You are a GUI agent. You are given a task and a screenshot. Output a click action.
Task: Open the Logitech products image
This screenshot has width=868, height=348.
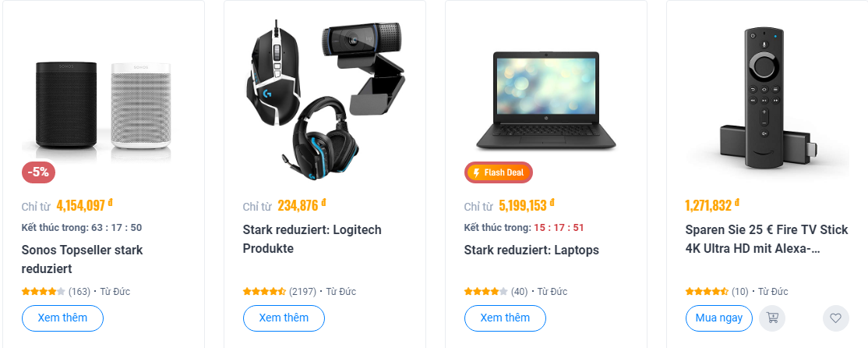coord(325,97)
